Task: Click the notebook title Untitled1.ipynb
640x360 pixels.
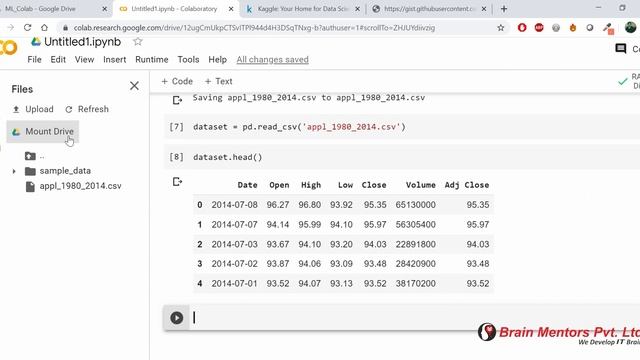Action: (82, 42)
